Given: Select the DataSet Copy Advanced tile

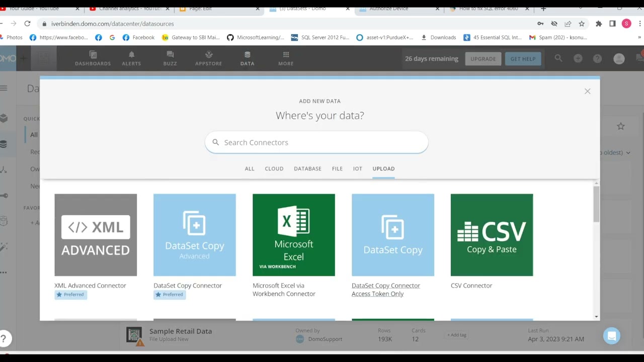Looking at the screenshot, I should [x=195, y=235].
